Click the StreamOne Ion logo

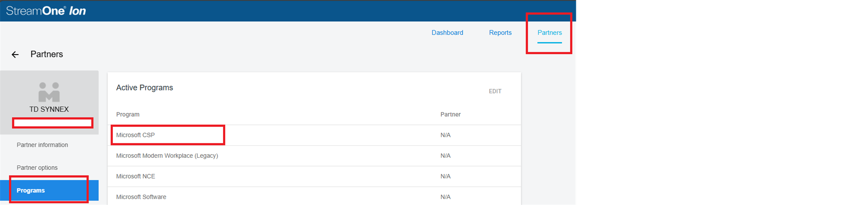coord(46,11)
